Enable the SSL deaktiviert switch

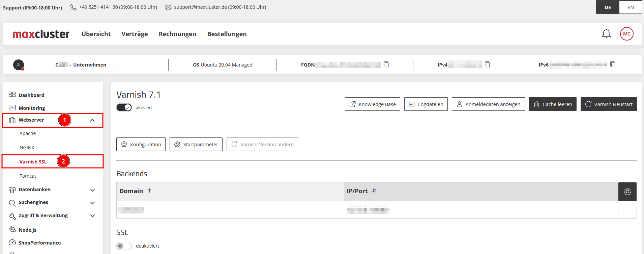click(124, 246)
